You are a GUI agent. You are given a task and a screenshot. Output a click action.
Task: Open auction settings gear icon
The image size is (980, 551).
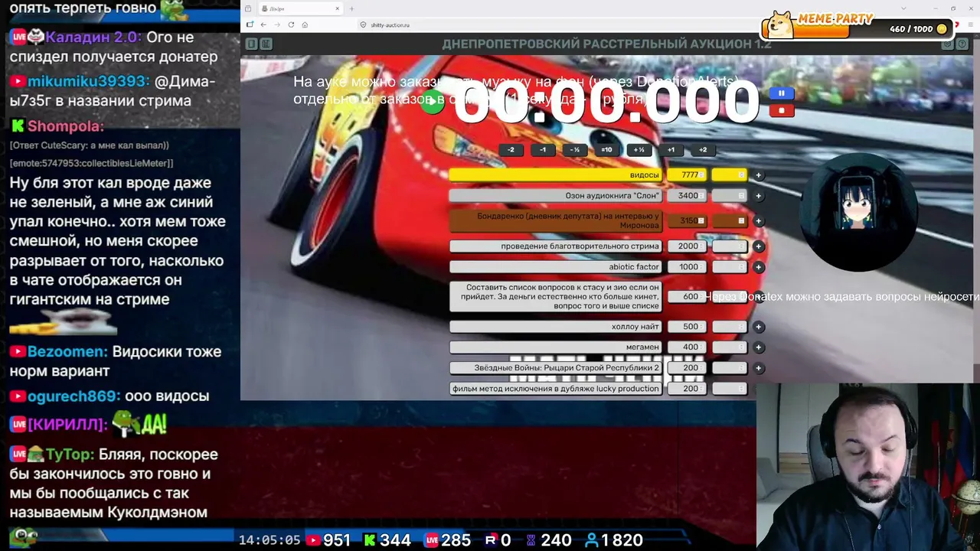click(x=947, y=44)
